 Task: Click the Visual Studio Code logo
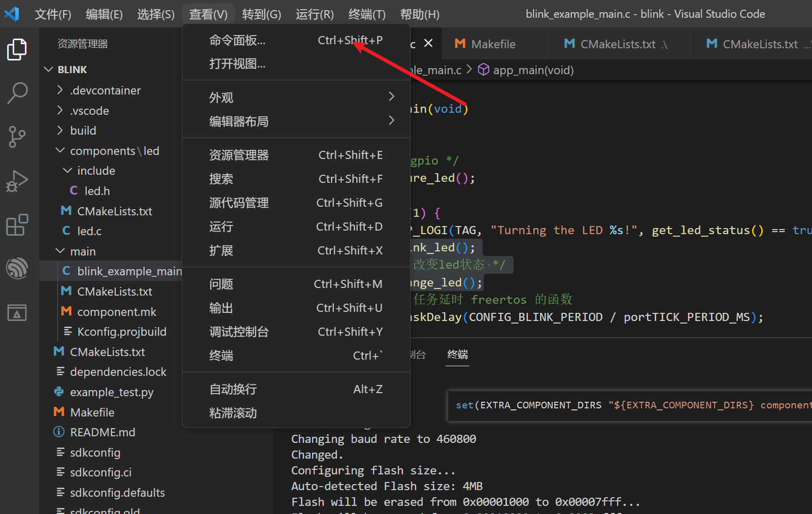[x=12, y=14]
